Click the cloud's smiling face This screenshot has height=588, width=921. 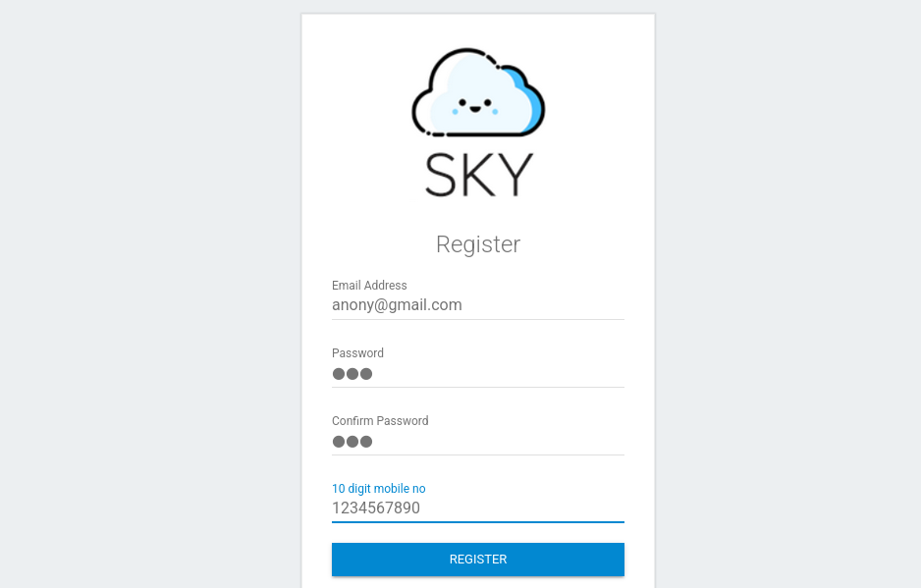474,105
